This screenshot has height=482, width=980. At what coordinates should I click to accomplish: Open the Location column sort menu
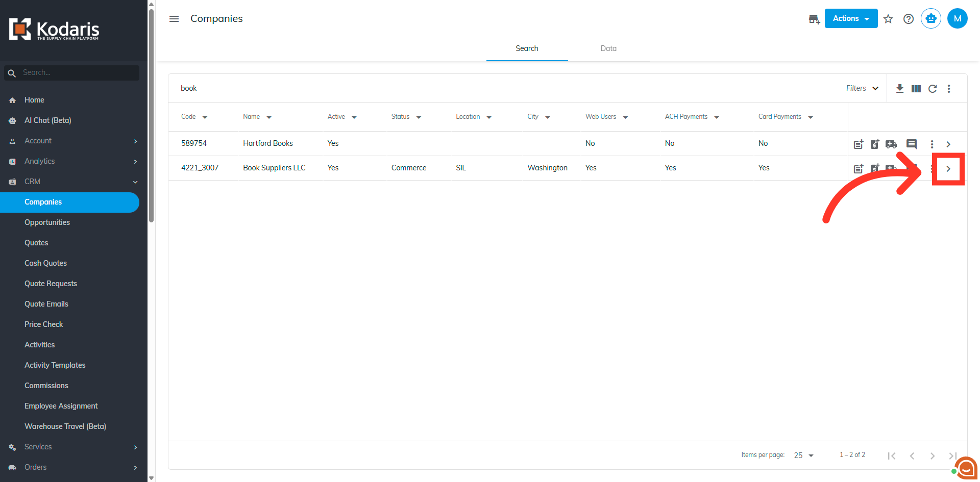(489, 117)
